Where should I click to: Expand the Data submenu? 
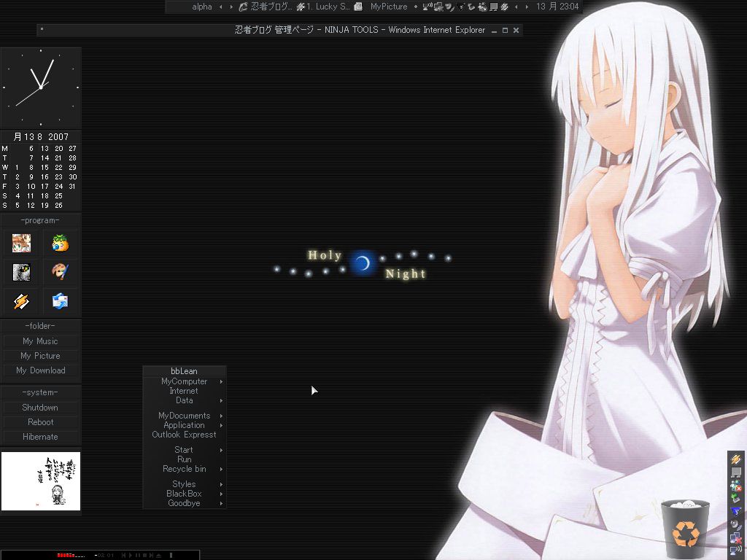[x=185, y=400]
